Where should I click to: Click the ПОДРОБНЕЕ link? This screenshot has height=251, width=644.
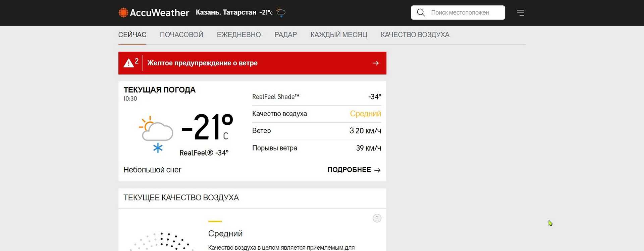point(349,170)
